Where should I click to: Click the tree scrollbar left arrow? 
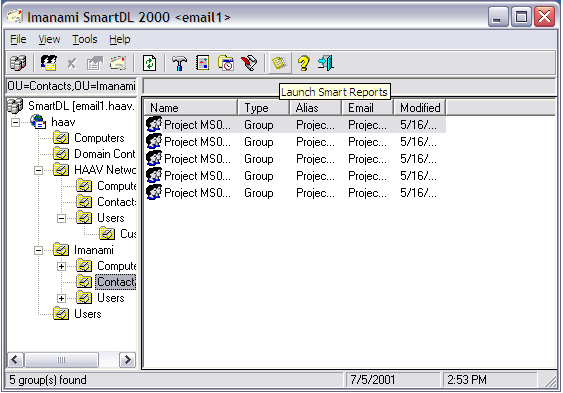click(x=15, y=360)
